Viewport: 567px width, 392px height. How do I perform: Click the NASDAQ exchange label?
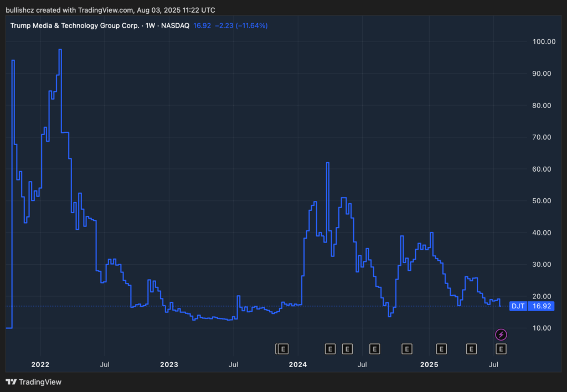coord(175,25)
